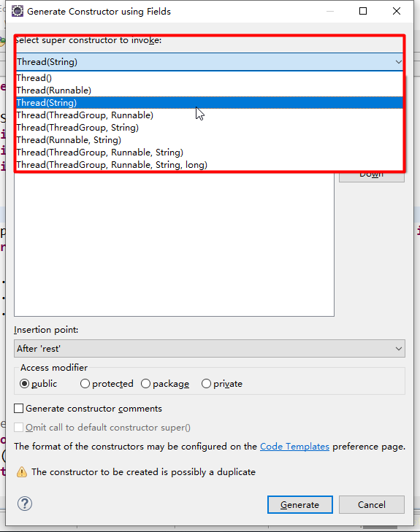
Task: Select Thread(ThreadGroup, Runnable, String, long) entry
Action: pyautogui.click(x=210, y=164)
